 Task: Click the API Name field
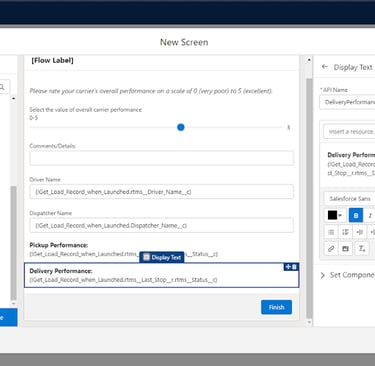tap(347, 102)
